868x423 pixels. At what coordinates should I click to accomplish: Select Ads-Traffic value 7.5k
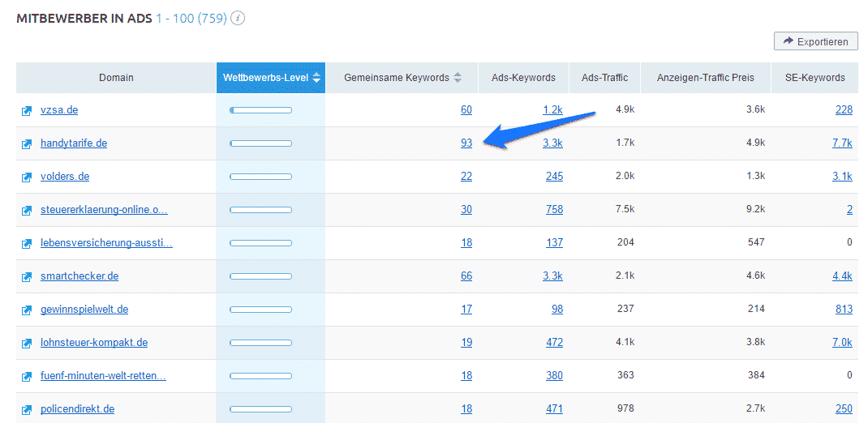(x=625, y=209)
